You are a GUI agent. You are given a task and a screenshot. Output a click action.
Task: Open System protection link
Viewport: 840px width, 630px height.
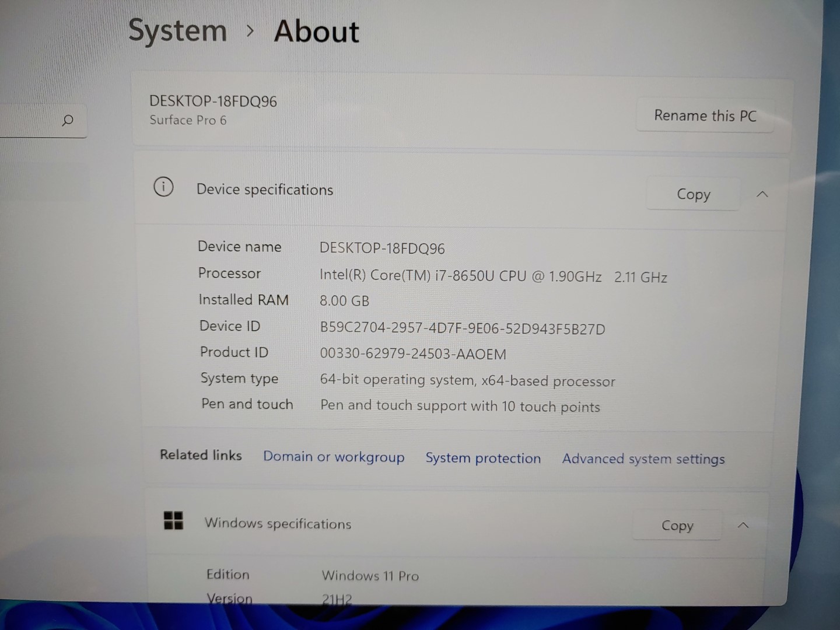(483, 458)
